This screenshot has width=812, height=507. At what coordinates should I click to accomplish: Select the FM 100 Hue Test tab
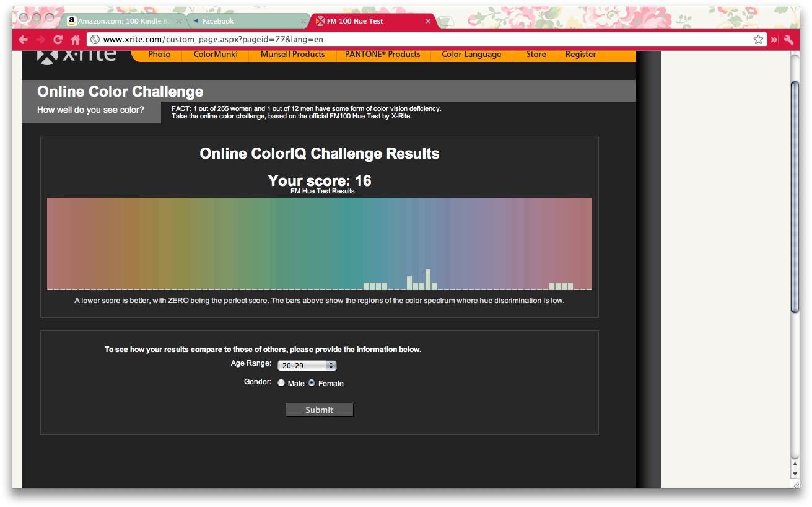373,21
